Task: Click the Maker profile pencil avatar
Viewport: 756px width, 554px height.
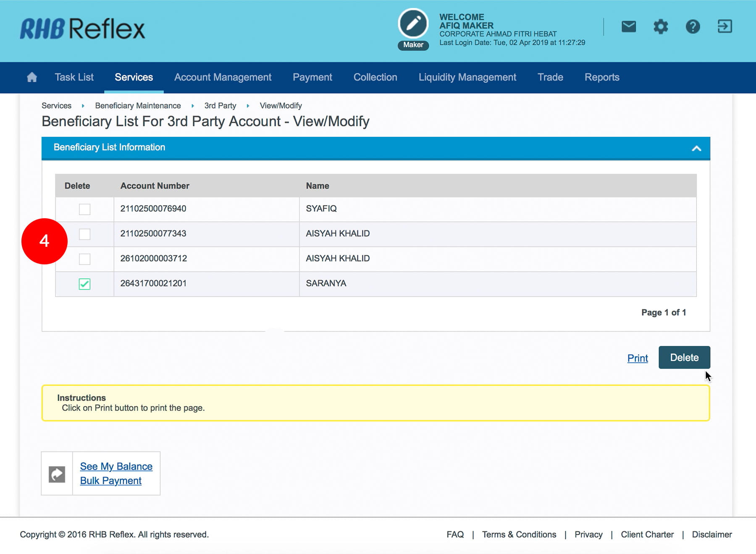Action: (413, 24)
